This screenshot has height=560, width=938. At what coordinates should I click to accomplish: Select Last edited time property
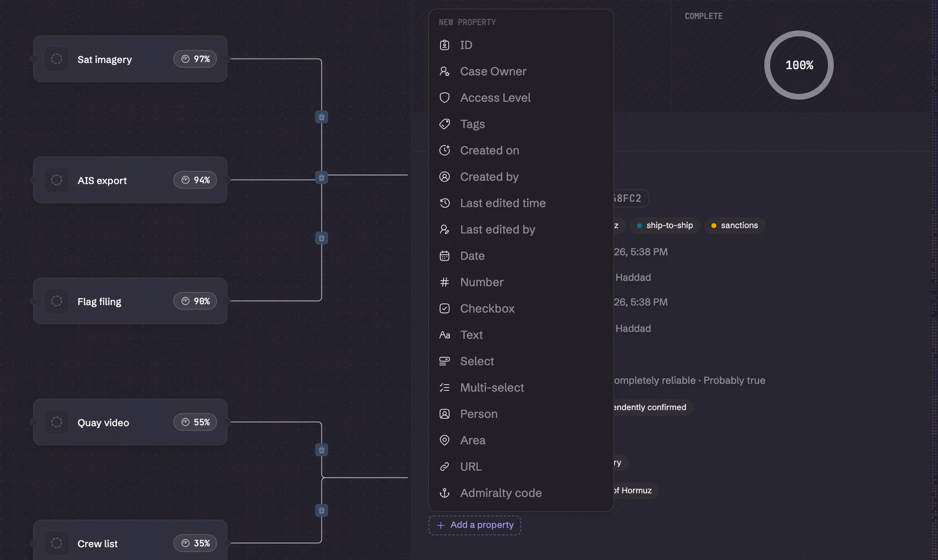(521, 203)
